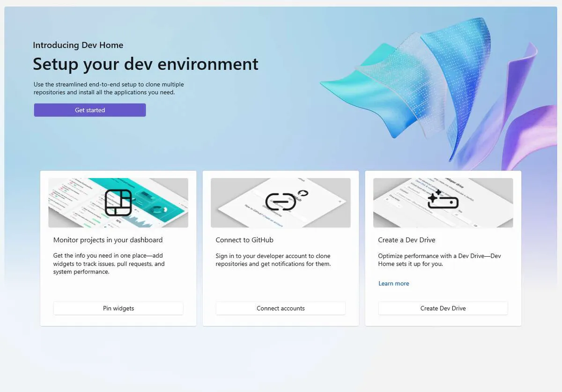Click the GitHub sign-in description text
The width and height of the screenshot is (562, 392).
click(273, 260)
